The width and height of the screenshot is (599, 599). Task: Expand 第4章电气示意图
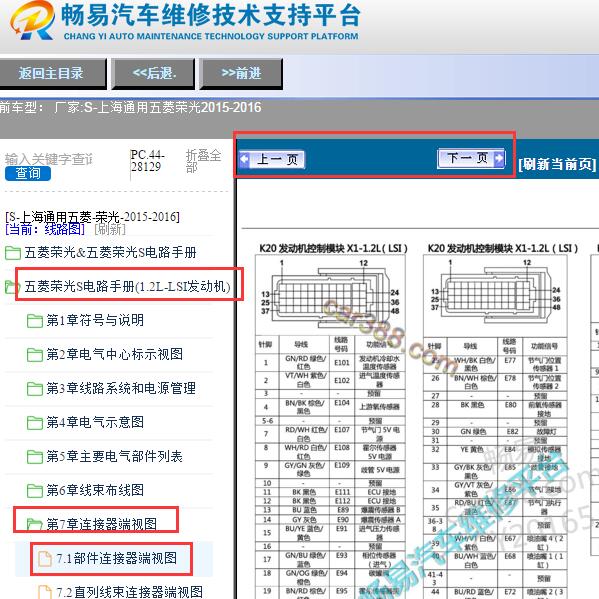coord(95,422)
